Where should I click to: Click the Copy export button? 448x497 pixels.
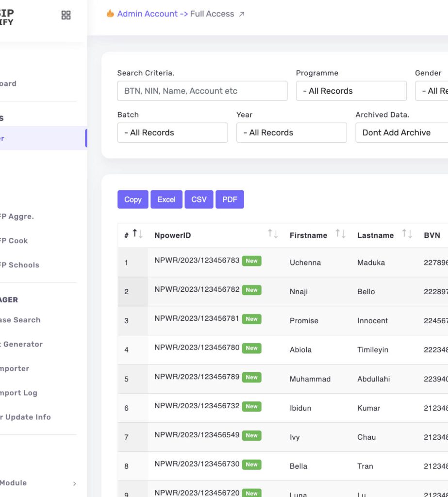133,199
